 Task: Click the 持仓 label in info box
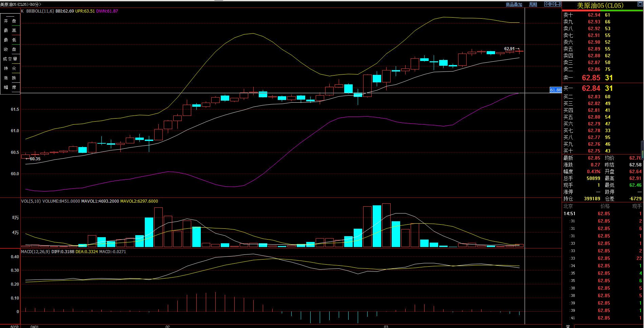[x=10, y=68]
